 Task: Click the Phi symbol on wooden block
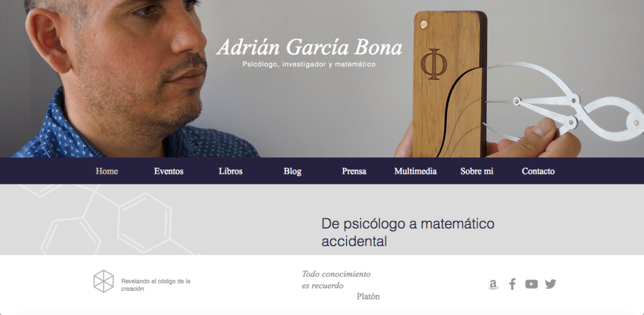pos(434,64)
